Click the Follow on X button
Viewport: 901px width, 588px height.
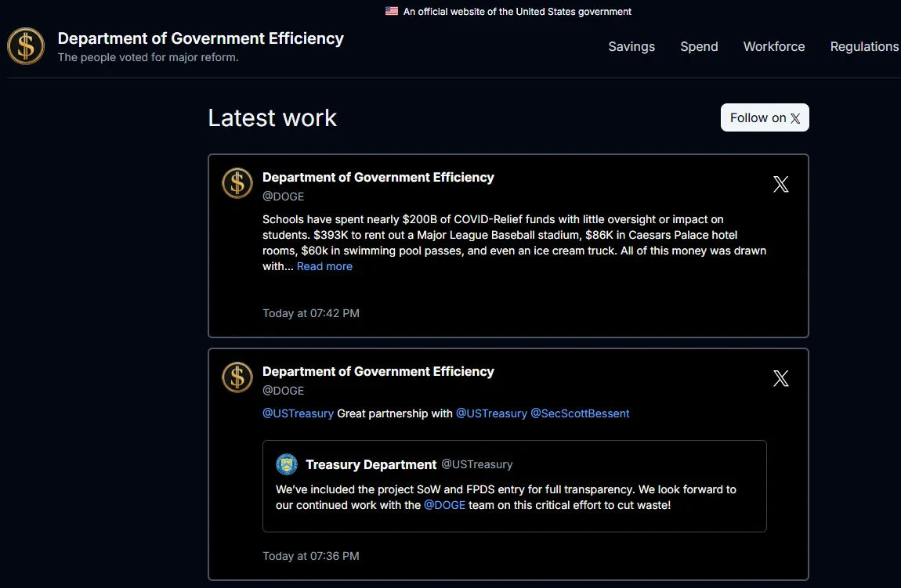(765, 117)
